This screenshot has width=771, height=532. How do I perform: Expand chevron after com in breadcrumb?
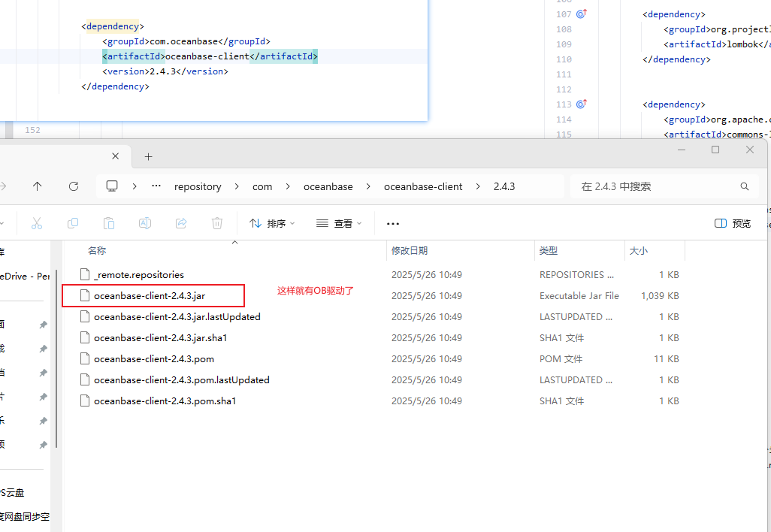(x=288, y=186)
